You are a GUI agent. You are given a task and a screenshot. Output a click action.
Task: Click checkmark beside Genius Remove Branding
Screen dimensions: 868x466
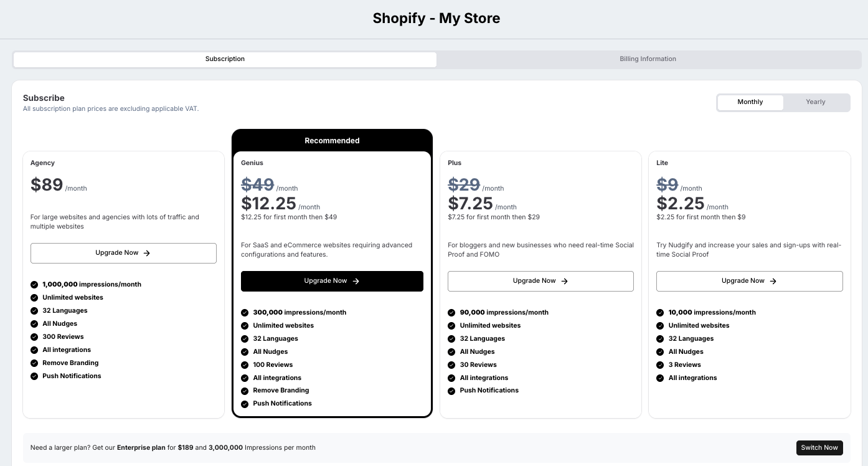(x=245, y=391)
